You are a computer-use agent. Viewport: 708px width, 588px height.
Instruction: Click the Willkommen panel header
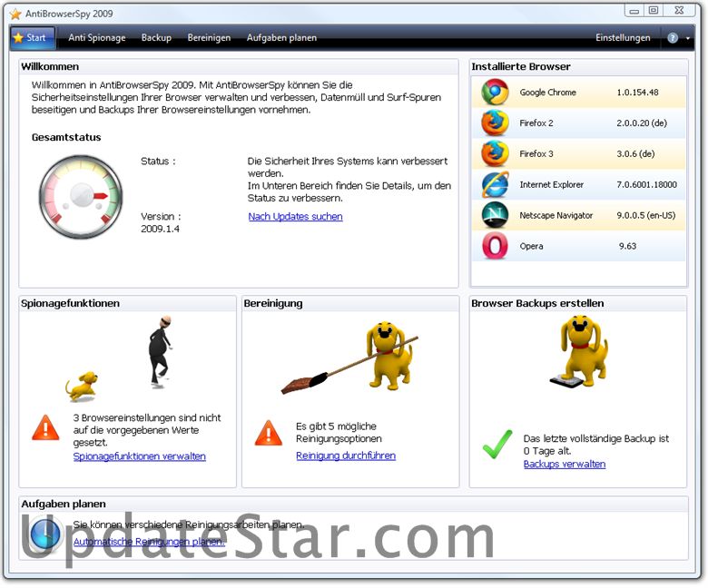coord(239,67)
